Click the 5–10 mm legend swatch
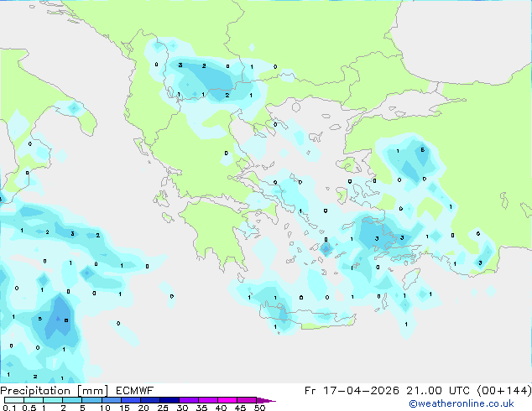Screen dimensions: 532x411 tap(91, 400)
